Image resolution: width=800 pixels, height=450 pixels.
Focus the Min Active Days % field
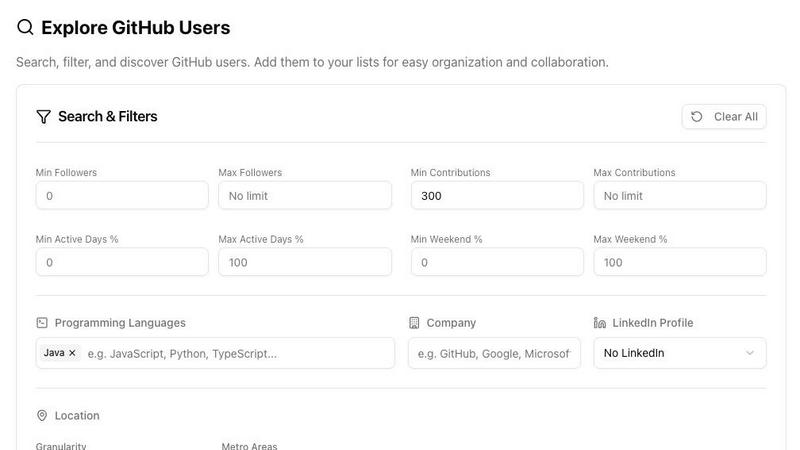[x=122, y=262]
